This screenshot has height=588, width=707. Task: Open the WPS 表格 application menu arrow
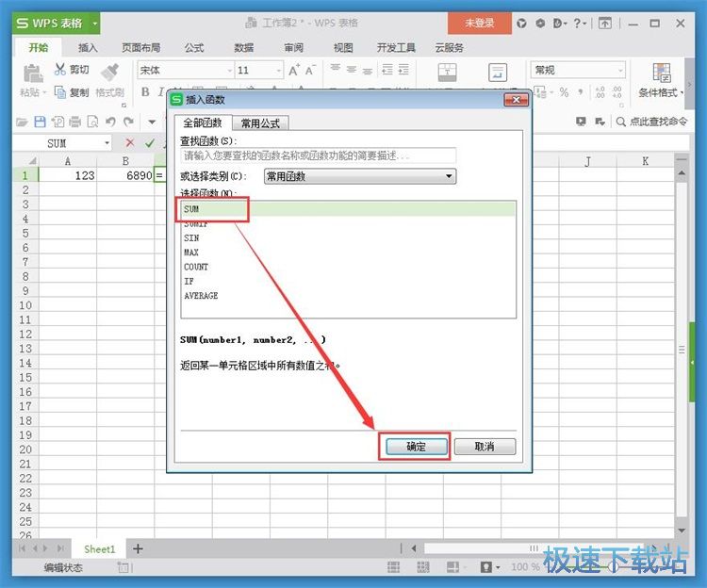(94, 23)
